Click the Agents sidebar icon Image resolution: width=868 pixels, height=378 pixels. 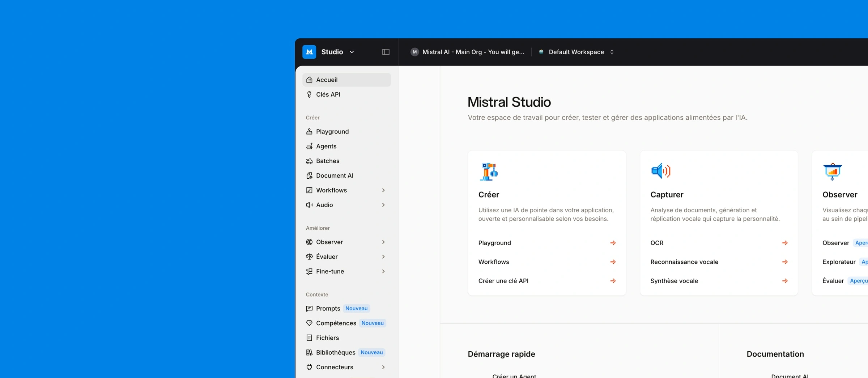[x=309, y=146]
